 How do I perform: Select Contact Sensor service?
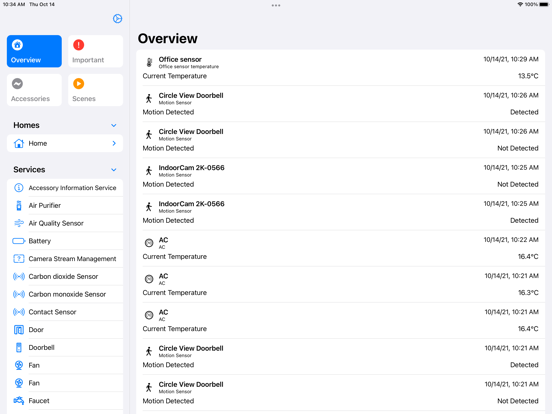65,312
